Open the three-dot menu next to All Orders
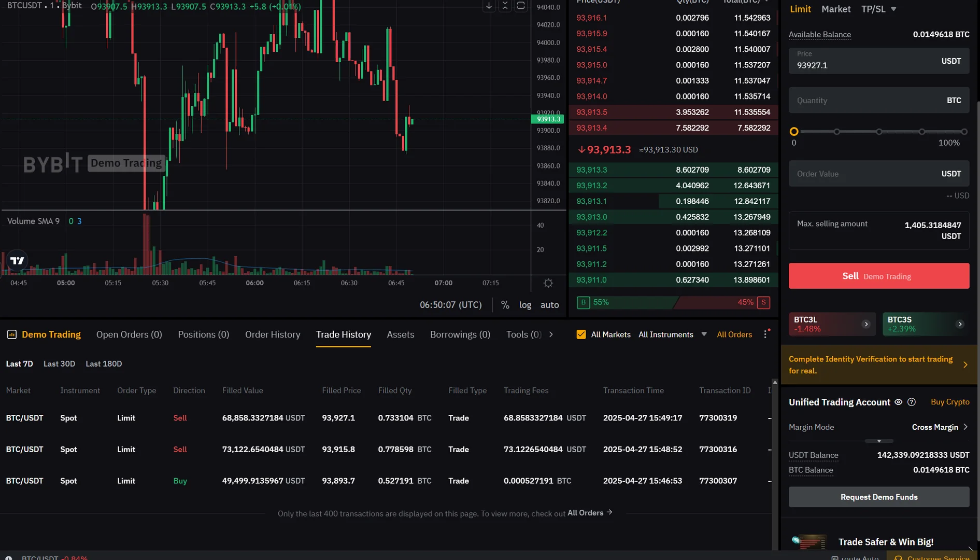 pos(765,334)
